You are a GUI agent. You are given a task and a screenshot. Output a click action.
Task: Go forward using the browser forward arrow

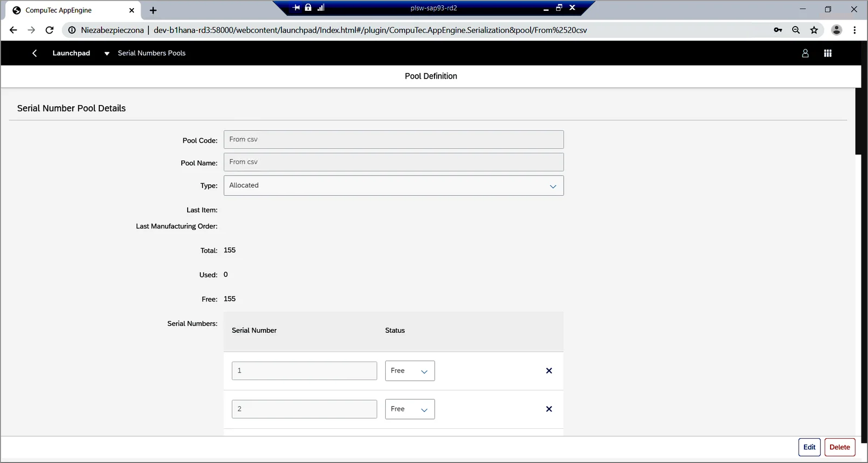point(31,30)
